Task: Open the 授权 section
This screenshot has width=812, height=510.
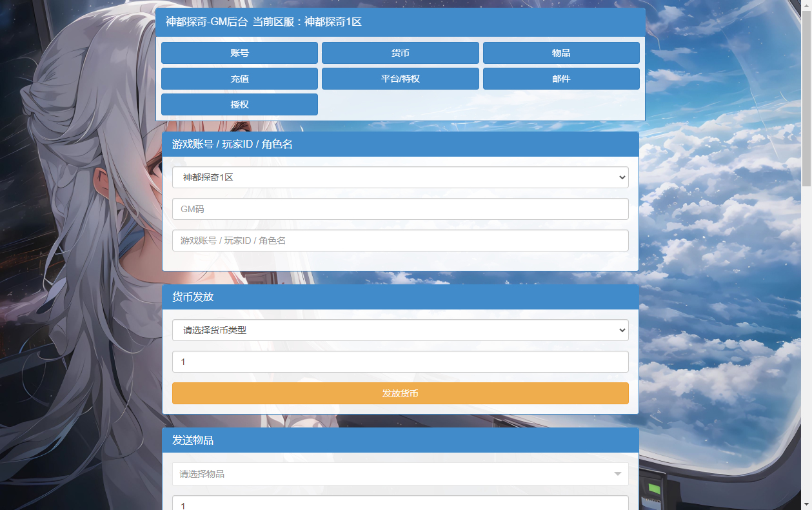Action: pyautogui.click(x=239, y=104)
